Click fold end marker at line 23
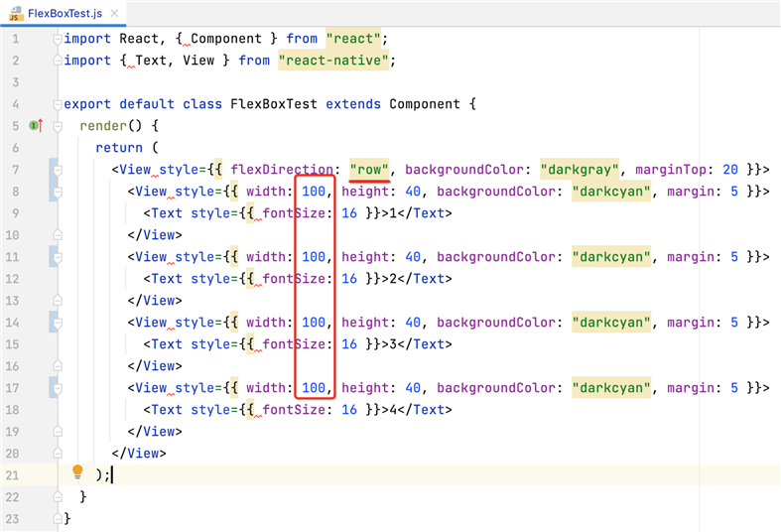Image resolution: width=781 pixels, height=532 pixels. [x=58, y=518]
